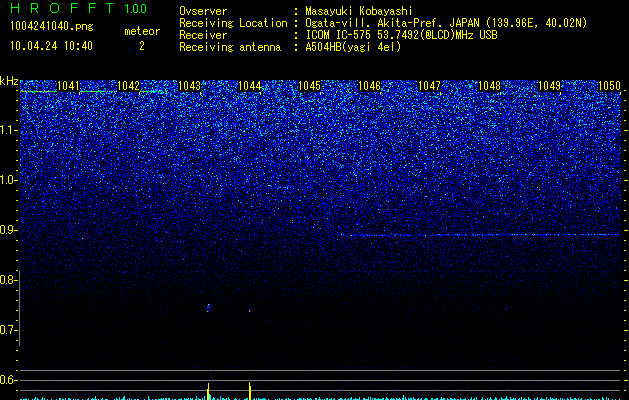
Task: Click the meteor count value 2
Action: (x=142, y=46)
